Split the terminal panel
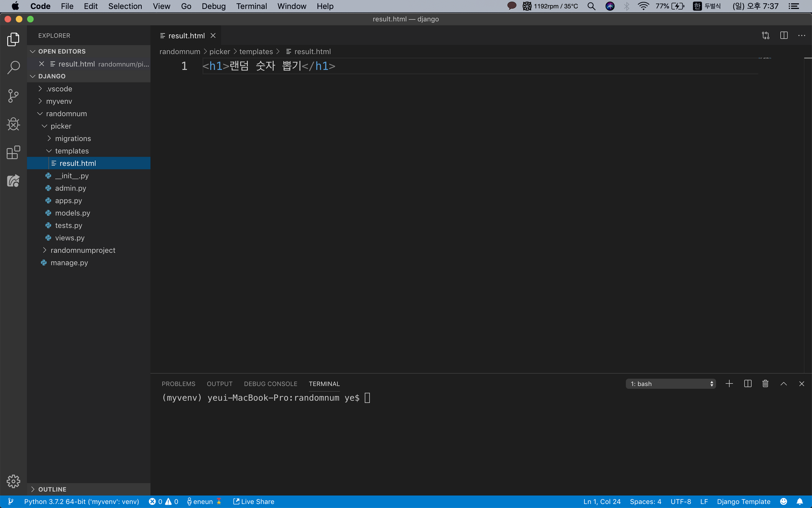 click(747, 384)
